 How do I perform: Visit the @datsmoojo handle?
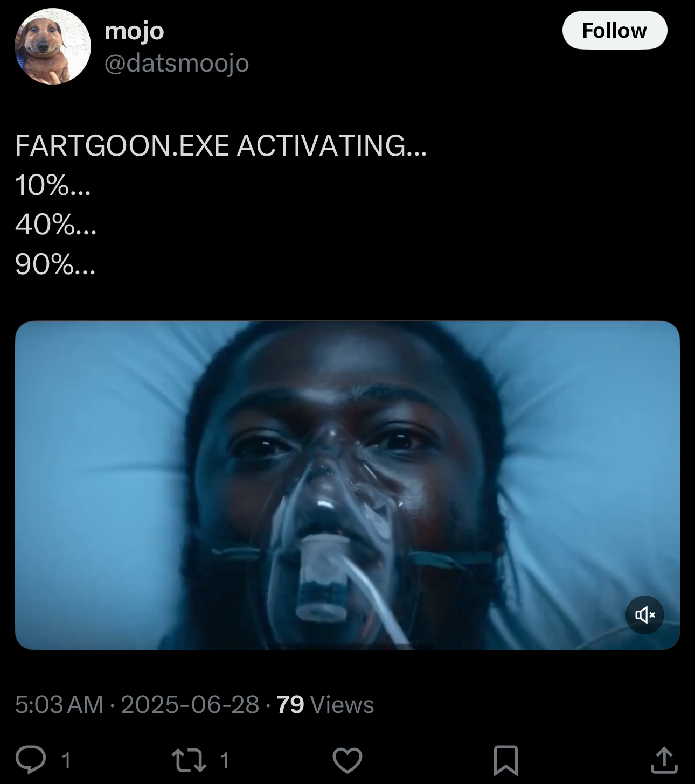tap(177, 64)
